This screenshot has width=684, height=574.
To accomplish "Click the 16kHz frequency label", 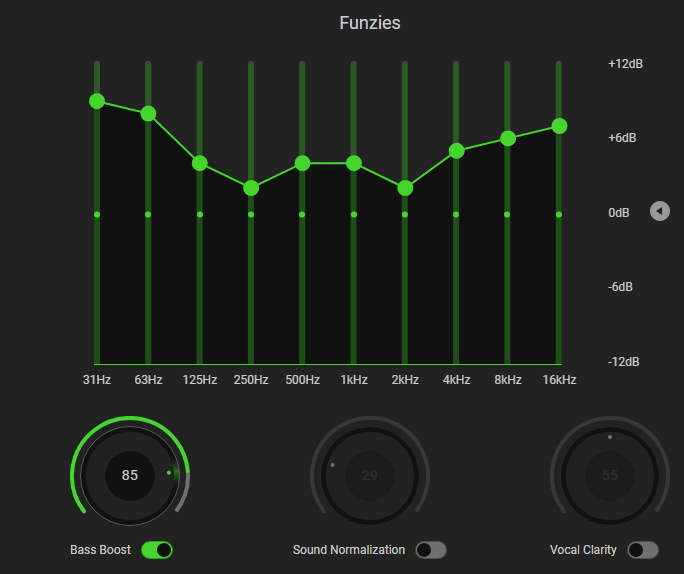I will click(559, 380).
